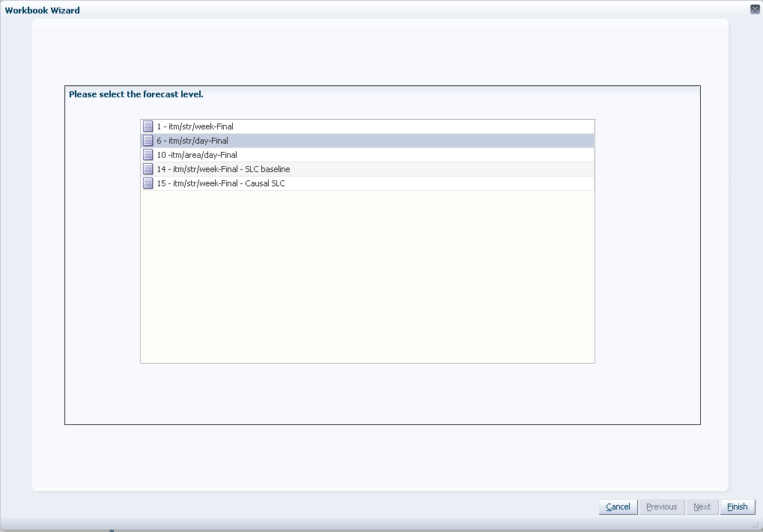Viewport: 763px width, 532px height.
Task: Click the document icon beside 10 -itm/area/day-Final
Action: coord(148,155)
